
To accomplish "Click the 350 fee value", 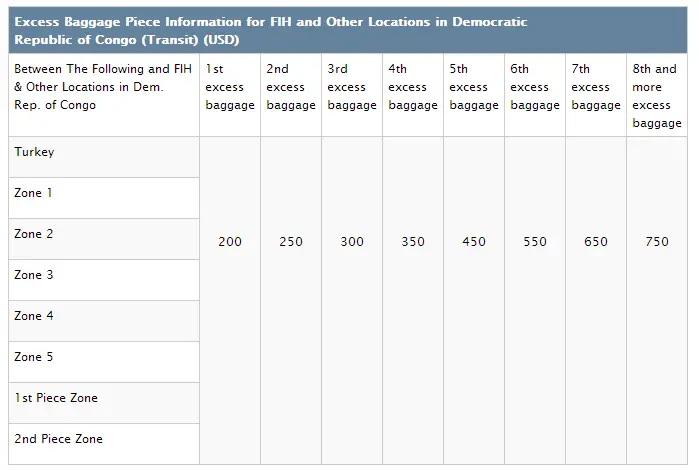I will [x=413, y=242].
